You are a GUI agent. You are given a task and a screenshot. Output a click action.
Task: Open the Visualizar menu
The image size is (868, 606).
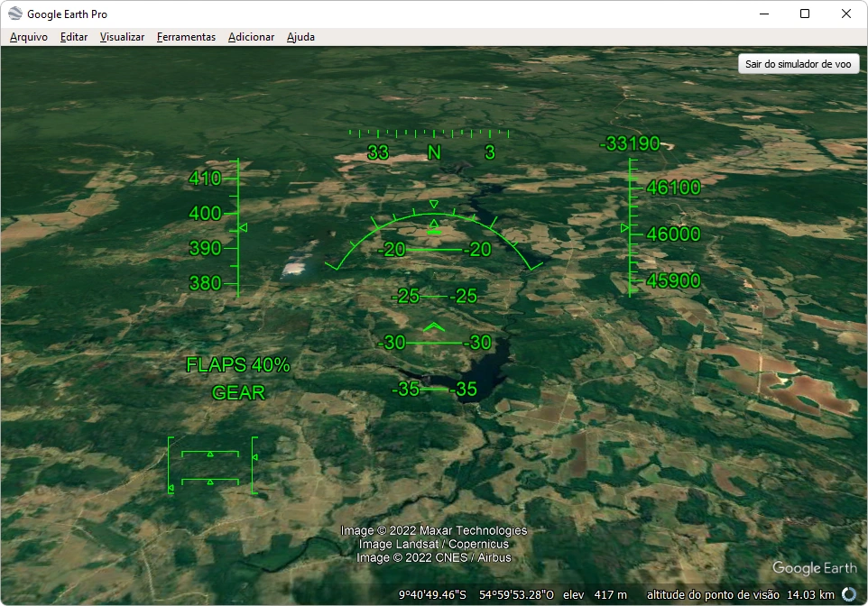(x=122, y=37)
